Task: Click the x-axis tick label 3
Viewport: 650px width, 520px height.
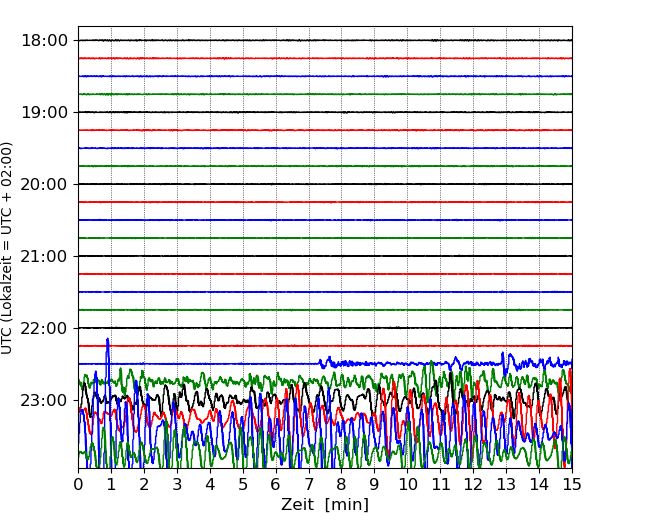Action: (x=177, y=484)
